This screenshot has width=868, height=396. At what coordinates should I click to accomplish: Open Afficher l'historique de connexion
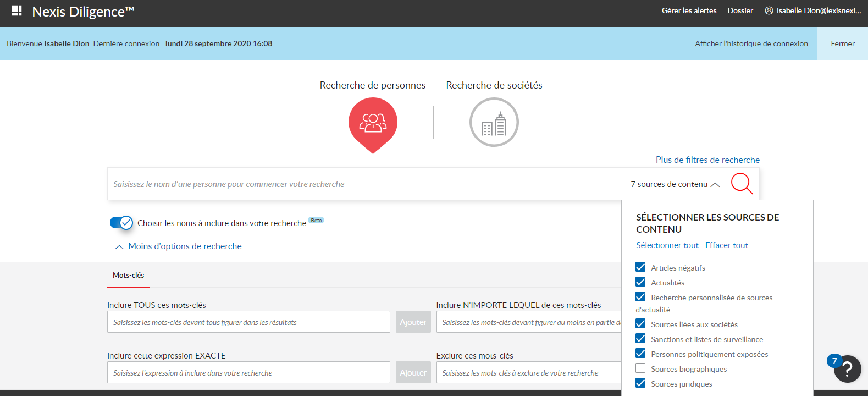751,43
